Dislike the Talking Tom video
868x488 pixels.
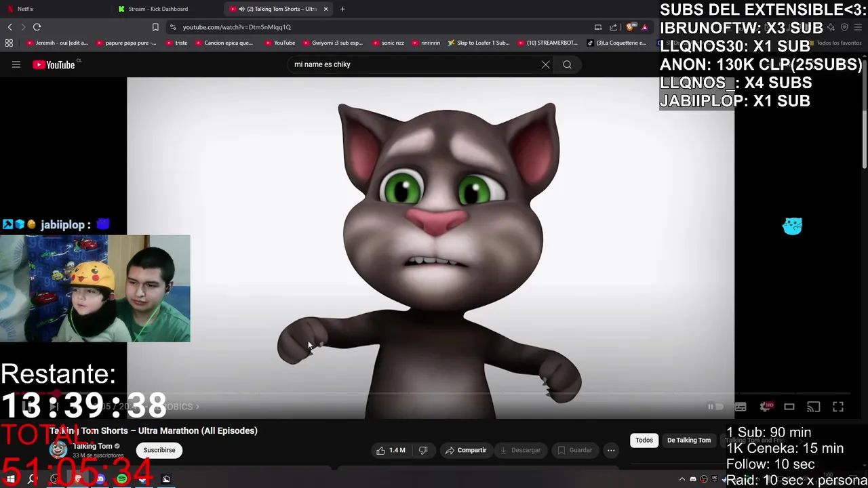(x=423, y=450)
